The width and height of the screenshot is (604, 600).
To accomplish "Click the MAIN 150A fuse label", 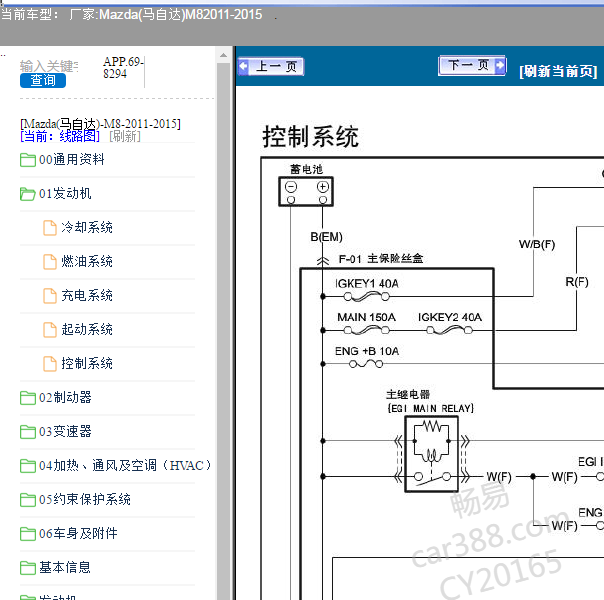I will point(366,317).
